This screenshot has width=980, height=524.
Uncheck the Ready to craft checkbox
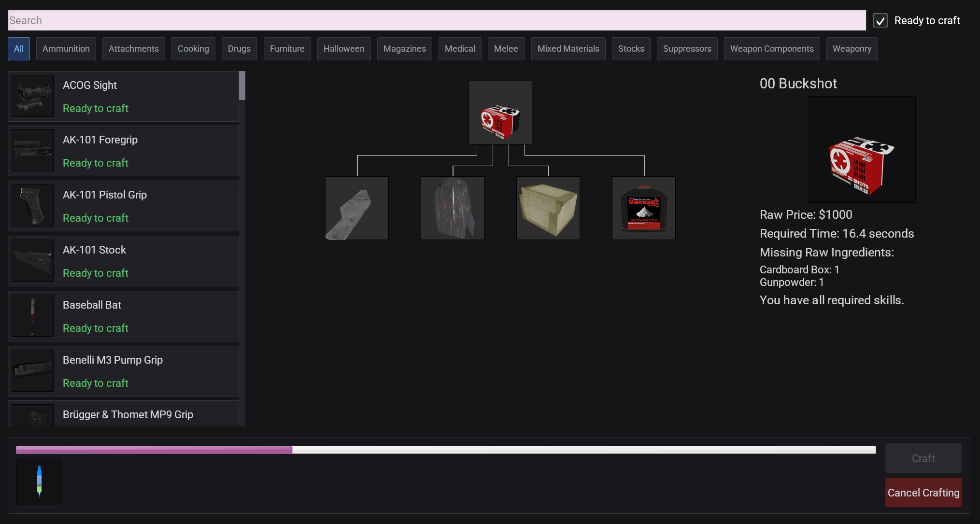coord(880,21)
